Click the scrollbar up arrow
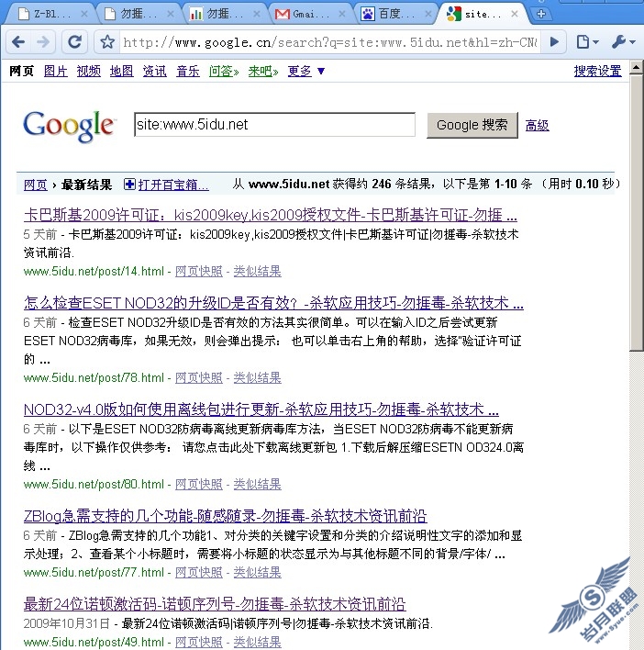This screenshot has height=650, width=644. click(x=636, y=67)
